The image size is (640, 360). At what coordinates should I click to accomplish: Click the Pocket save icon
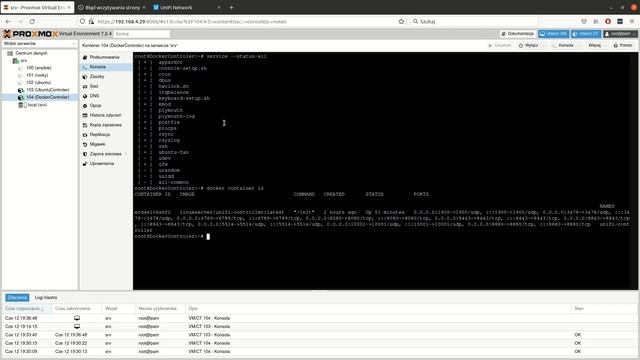[x=584, y=21]
